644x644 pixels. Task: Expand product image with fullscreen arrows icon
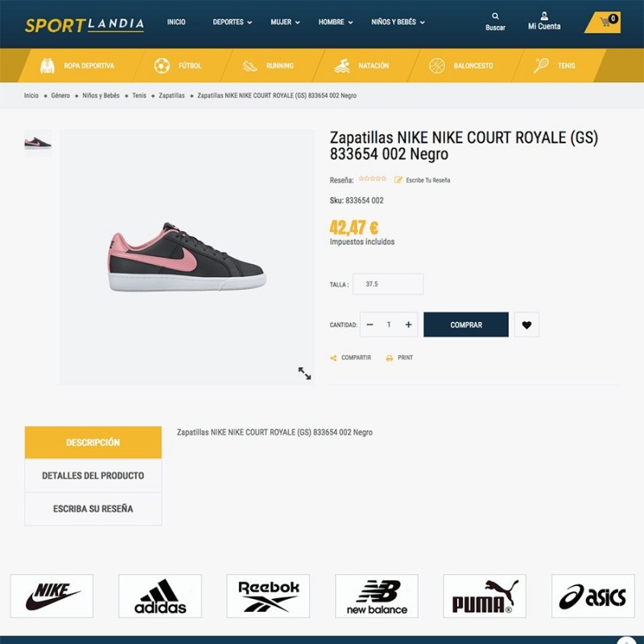tap(304, 374)
